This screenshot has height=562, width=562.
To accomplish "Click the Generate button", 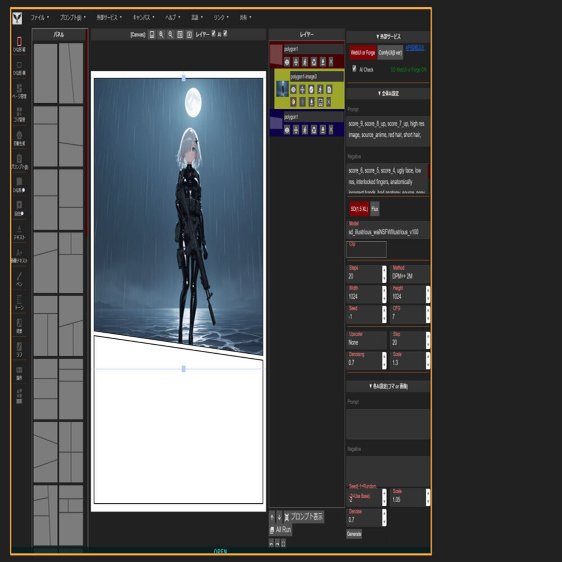I will tap(354, 534).
